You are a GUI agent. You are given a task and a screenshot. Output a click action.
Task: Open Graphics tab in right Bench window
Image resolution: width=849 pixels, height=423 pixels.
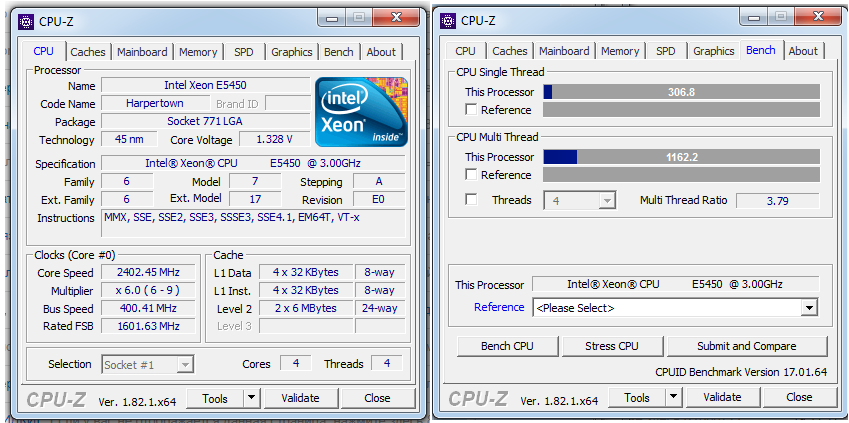pyautogui.click(x=714, y=51)
